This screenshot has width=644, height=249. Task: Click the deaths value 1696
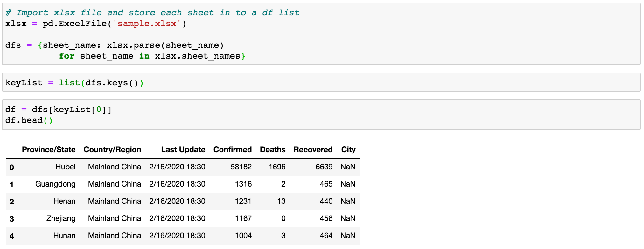pyautogui.click(x=277, y=167)
